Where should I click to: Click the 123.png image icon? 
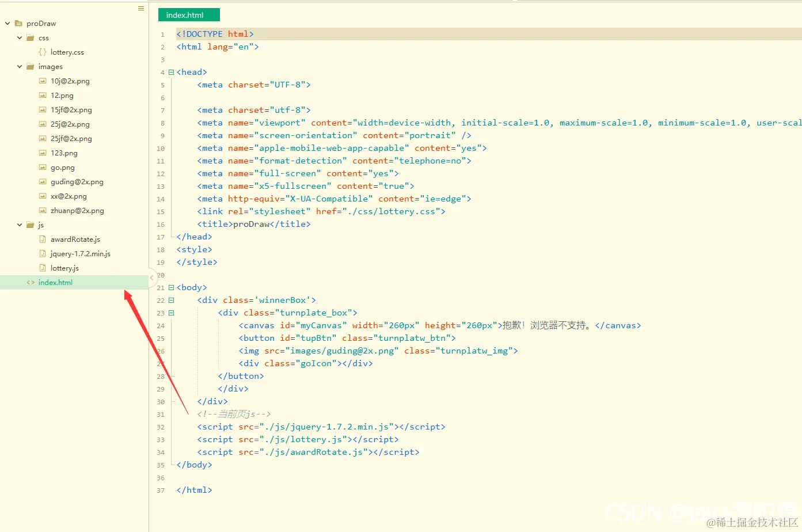coord(43,153)
